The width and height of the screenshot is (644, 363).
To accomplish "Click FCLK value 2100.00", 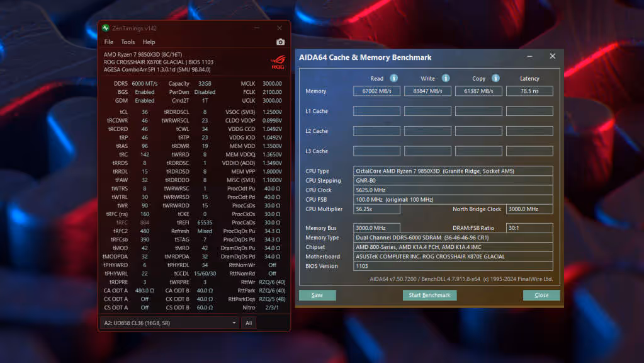I will pyautogui.click(x=273, y=92).
